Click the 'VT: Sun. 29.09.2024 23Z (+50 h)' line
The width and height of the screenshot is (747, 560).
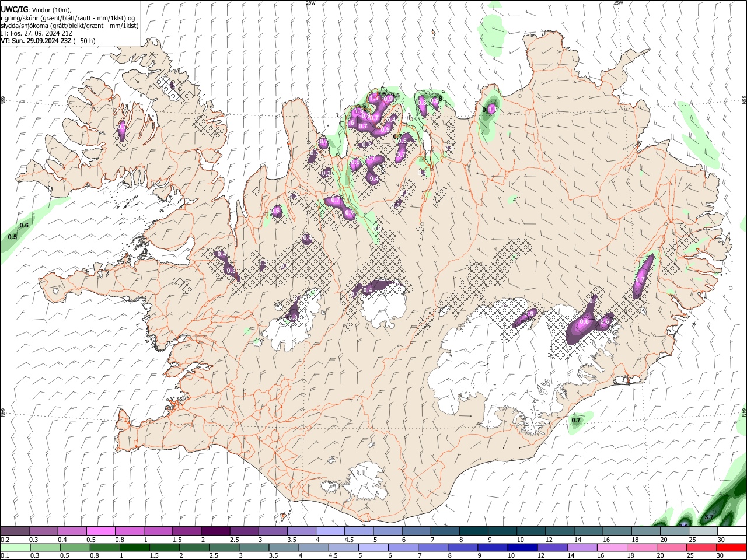coord(48,41)
